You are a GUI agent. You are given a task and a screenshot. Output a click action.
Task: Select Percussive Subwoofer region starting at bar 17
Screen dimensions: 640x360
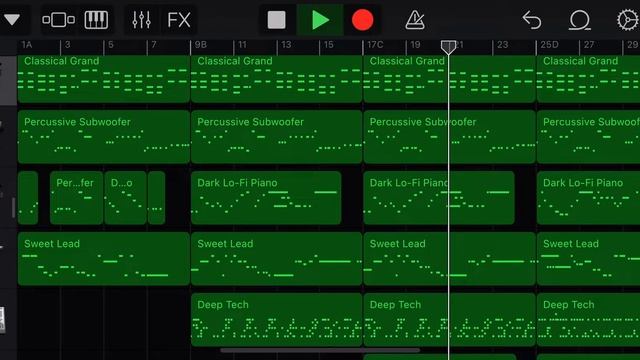[x=449, y=137]
